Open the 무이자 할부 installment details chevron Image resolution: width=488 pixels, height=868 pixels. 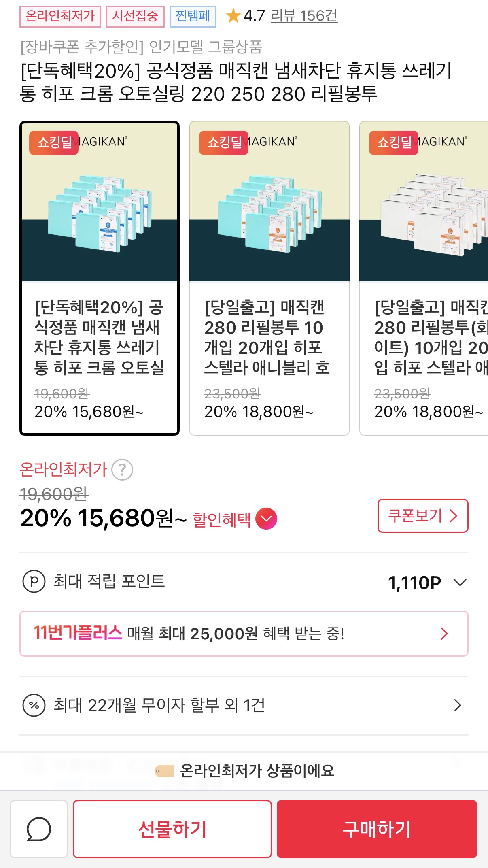[457, 705]
